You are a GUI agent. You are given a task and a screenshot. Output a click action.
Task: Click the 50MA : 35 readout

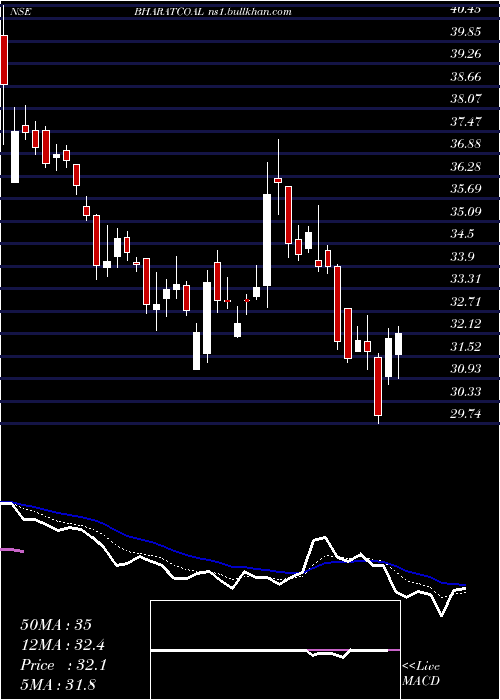[x=56, y=625]
